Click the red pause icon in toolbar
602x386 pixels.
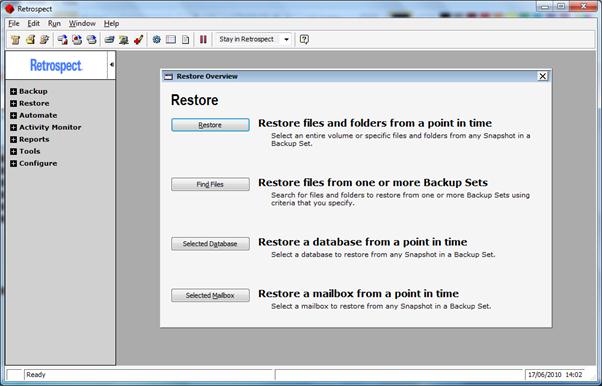click(x=203, y=39)
